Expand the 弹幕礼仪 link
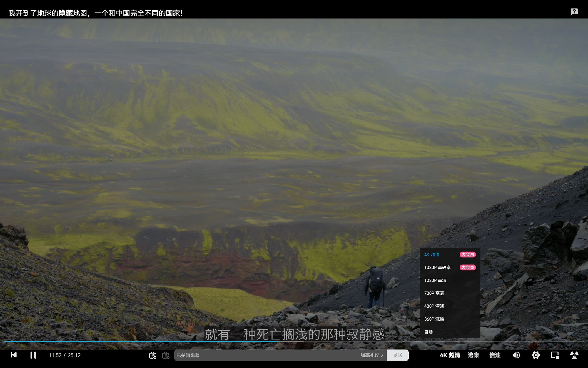This screenshot has width=588, height=368. 372,355
